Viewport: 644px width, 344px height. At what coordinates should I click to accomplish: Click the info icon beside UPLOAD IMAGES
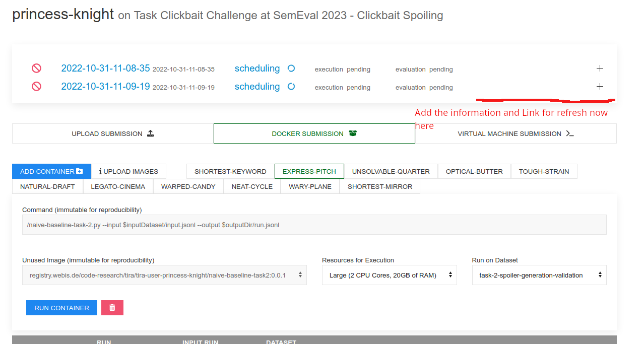(101, 171)
